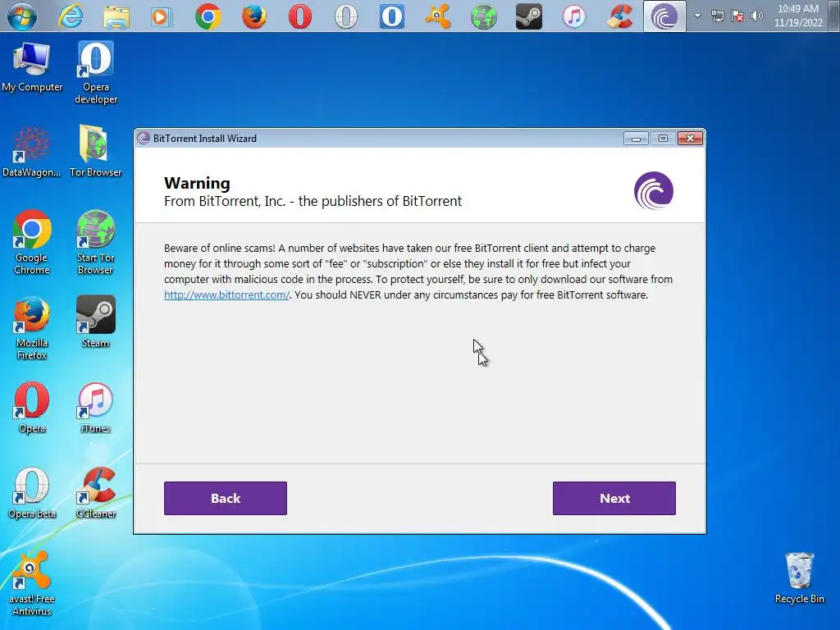Open iTunes from the taskbar

click(574, 16)
